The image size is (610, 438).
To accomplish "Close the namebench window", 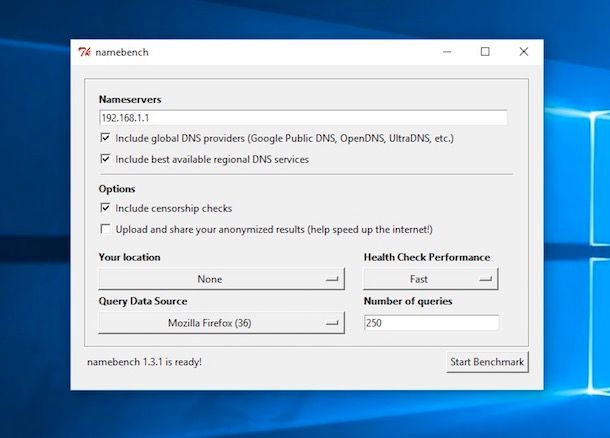I will coord(524,52).
